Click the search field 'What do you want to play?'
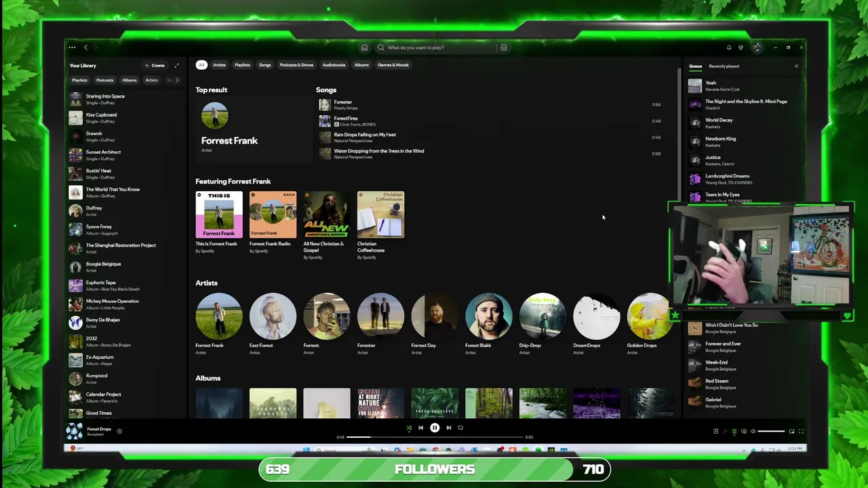 (x=436, y=47)
